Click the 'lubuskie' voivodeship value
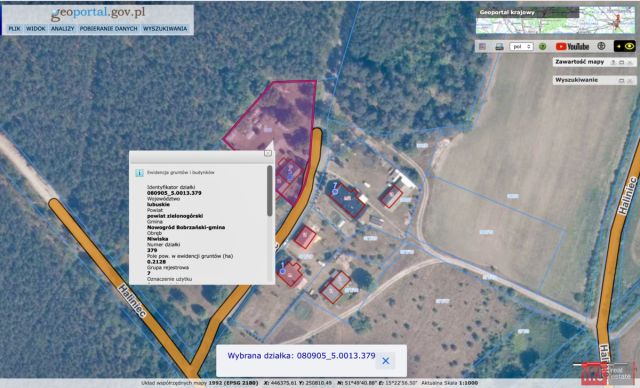640x388 pixels. pyautogui.click(x=158, y=204)
